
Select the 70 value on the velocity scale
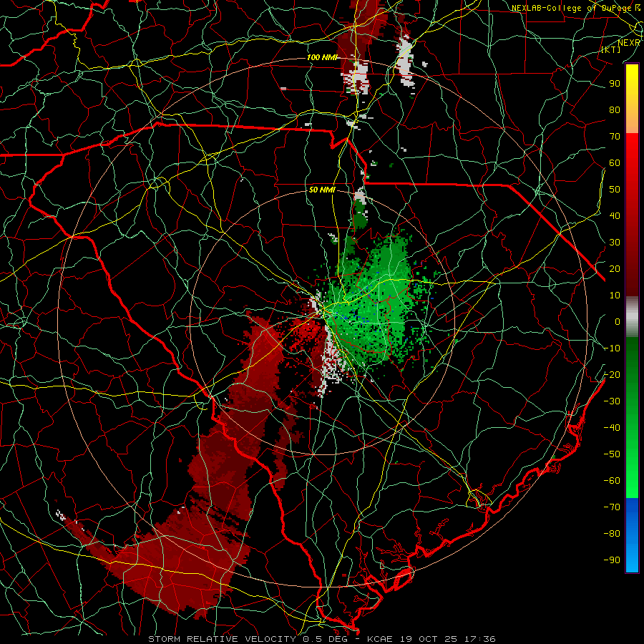[x=615, y=137]
